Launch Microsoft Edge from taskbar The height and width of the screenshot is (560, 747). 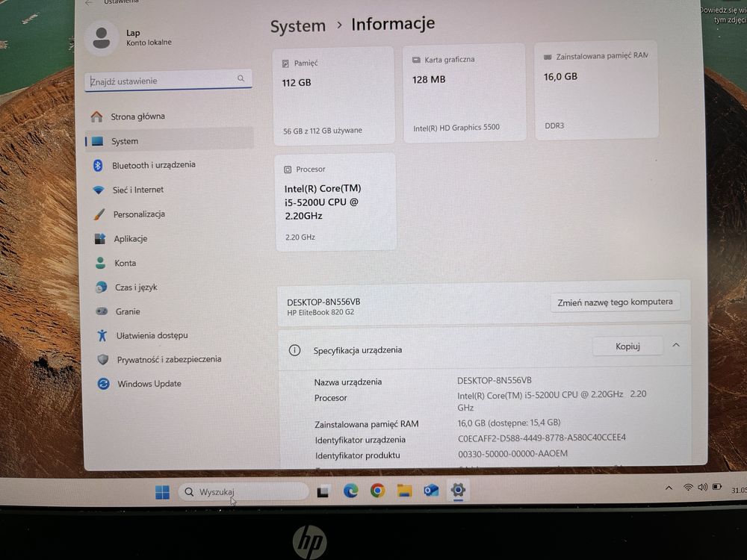tap(350, 491)
